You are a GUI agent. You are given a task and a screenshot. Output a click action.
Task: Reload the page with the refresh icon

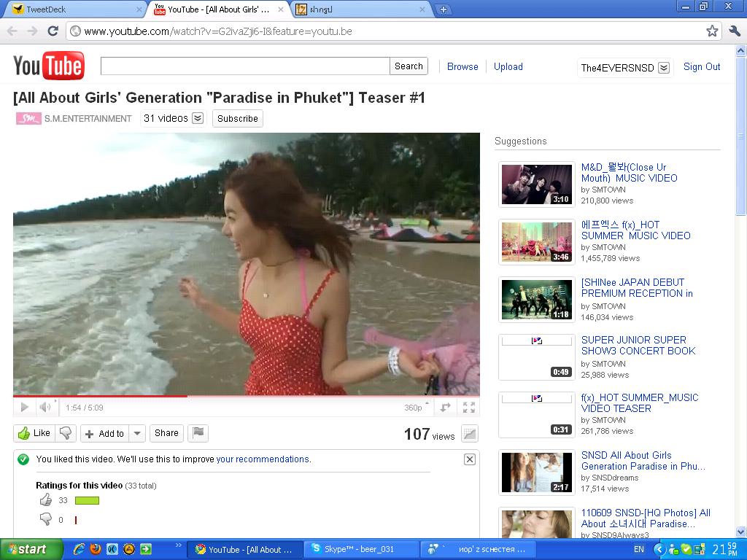(53, 31)
